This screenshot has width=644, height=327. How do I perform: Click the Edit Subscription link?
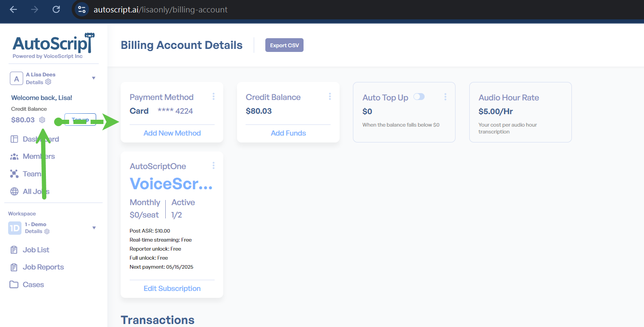pyautogui.click(x=172, y=288)
